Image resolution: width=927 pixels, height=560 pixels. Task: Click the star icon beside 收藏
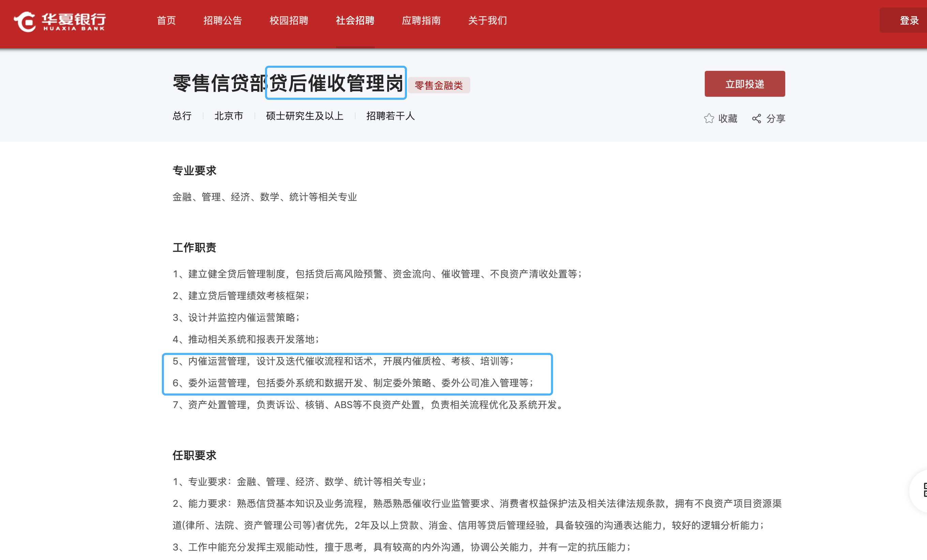710,118
